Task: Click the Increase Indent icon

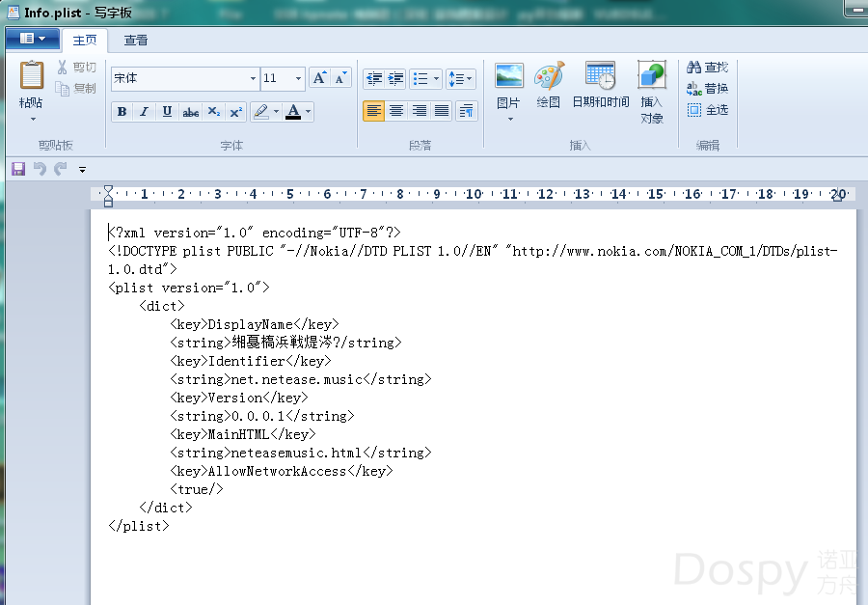Action: click(x=395, y=79)
